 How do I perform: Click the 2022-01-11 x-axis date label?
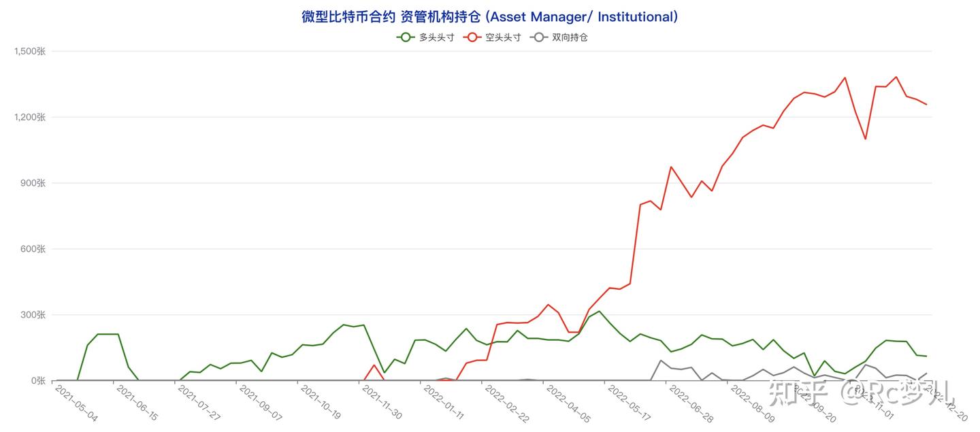click(444, 403)
